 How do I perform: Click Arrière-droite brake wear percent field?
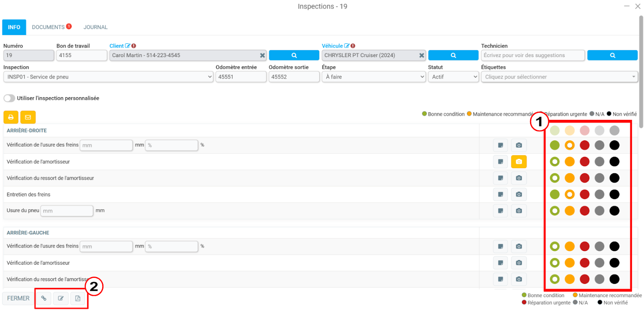tap(172, 145)
